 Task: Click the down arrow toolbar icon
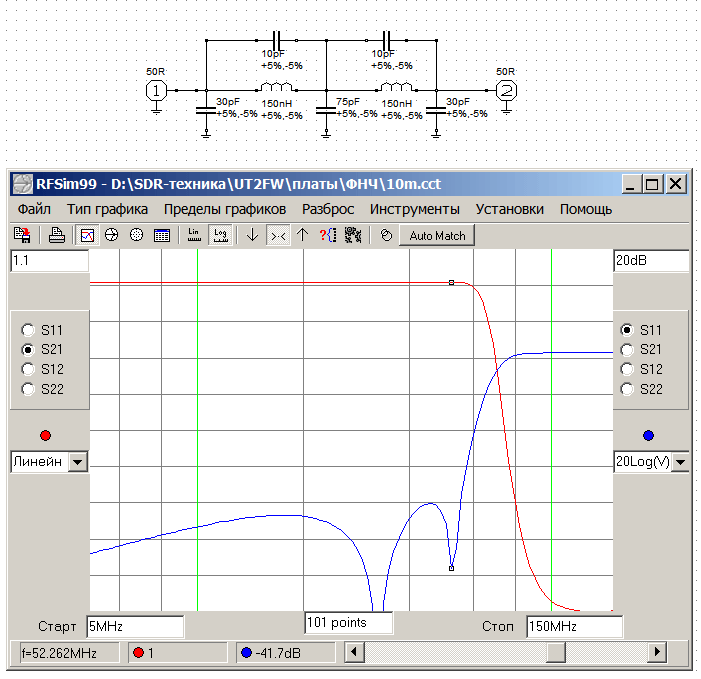(252, 235)
